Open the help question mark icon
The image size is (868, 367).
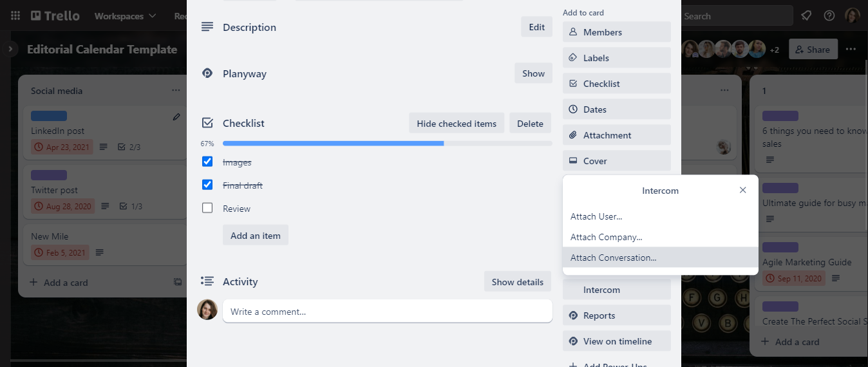[829, 15]
